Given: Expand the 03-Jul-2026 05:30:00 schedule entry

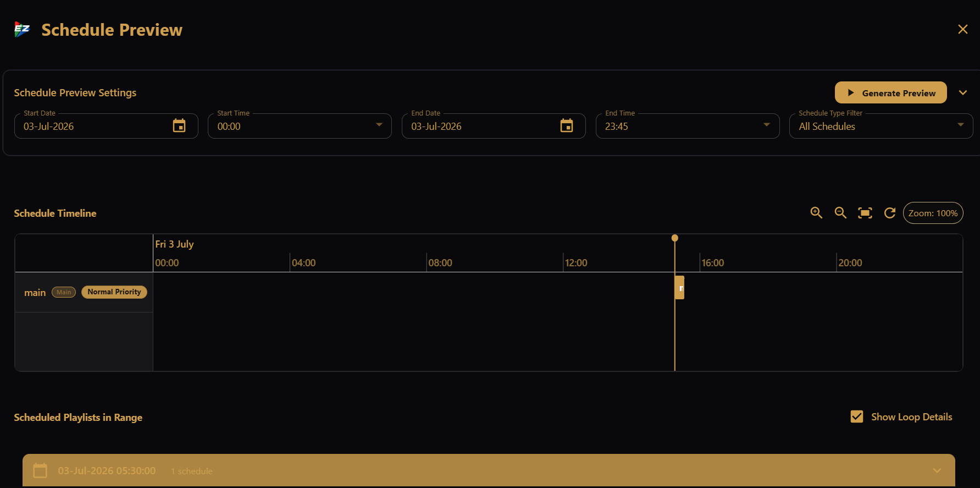Looking at the screenshot, I should [937, 470].
